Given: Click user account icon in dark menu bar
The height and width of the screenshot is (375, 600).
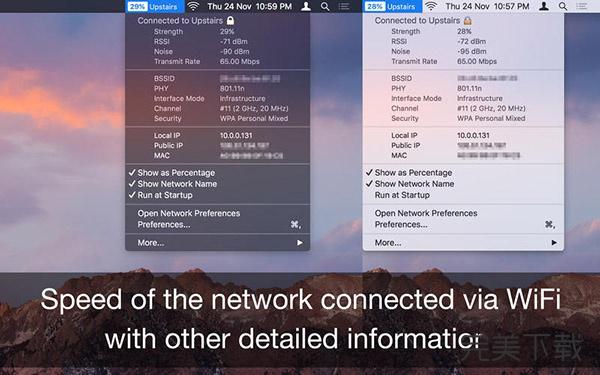Looking at the screenshot, I should [x=306, y=6].
